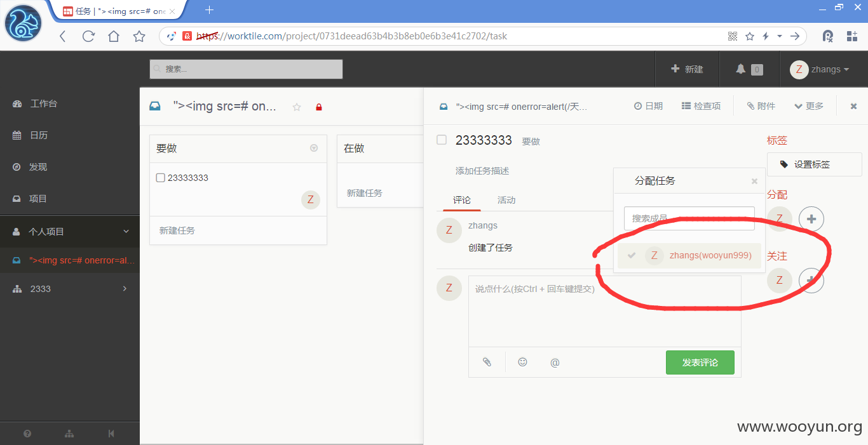Attach file with paperclip icon
The height and width of the screenshot is (445, 868).
click(487, 362)
